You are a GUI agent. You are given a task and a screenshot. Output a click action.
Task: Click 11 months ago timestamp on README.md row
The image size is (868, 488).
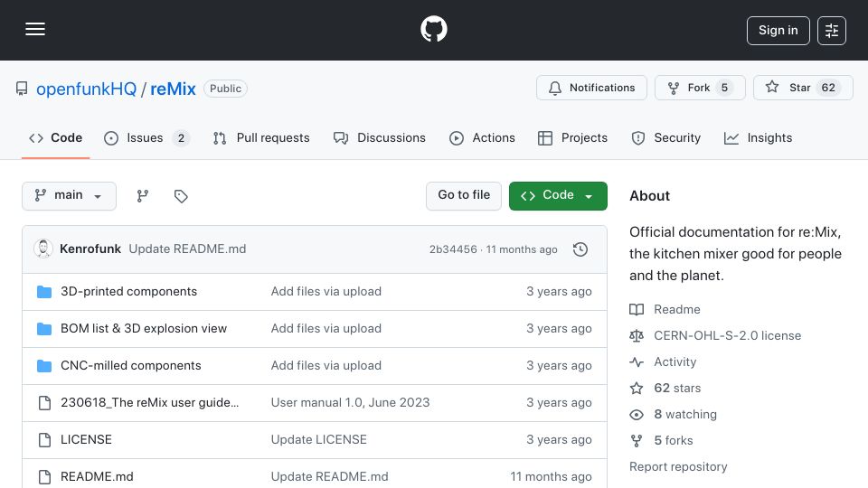tap(551, 477)
